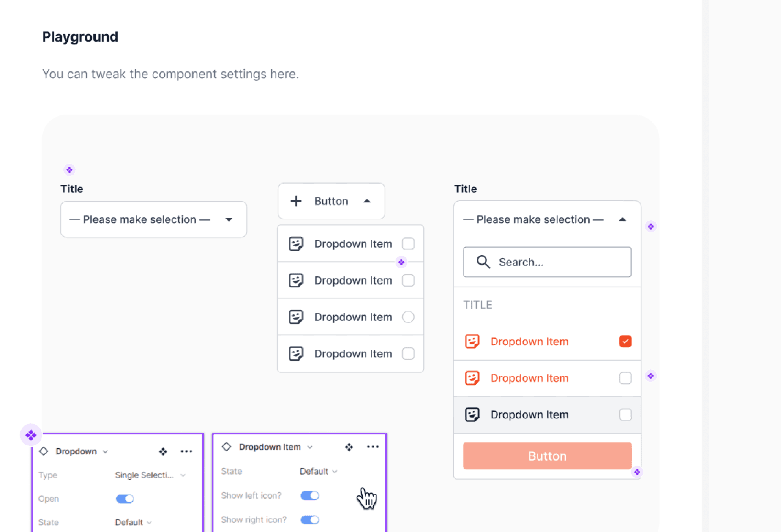Screen dimensions: 781x532
Task: Select the radio button on third Dropdown Item
Action: [408, 317]
